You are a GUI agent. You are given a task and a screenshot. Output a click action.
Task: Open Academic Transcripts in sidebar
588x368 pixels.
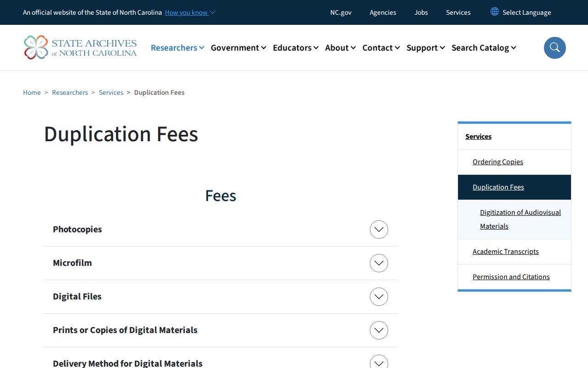[506, 252]
